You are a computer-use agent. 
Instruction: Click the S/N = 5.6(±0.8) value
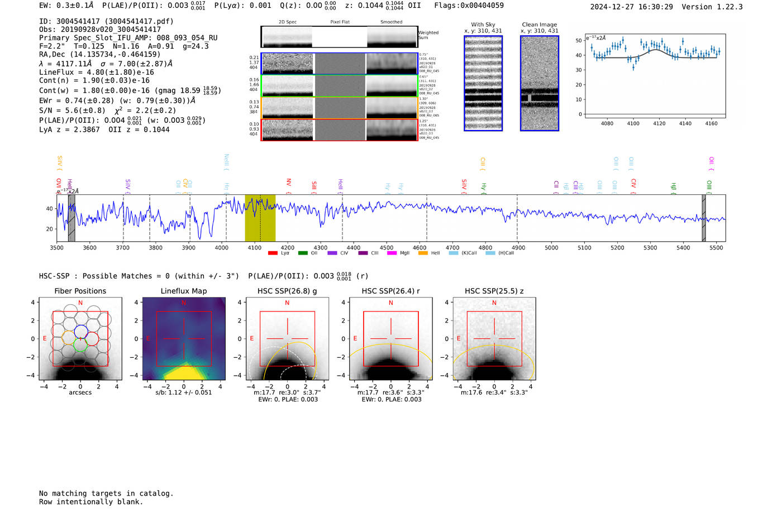(72, 111)
